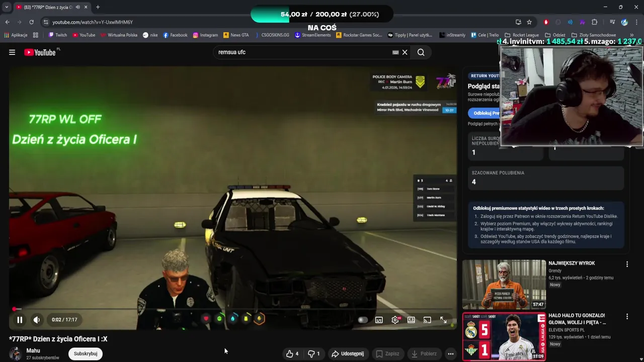
Task: Turn on subtitles in the player
Action: pyautogui.click(x=379, y=320)
